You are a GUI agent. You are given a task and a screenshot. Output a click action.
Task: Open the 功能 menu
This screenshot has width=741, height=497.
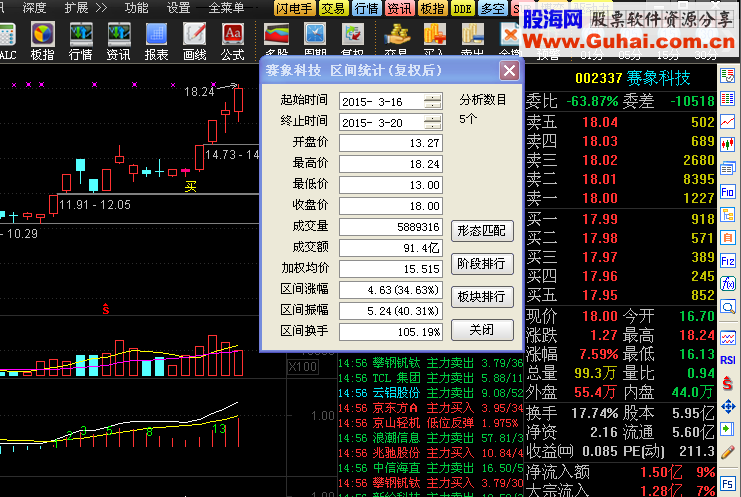(137, 8)
